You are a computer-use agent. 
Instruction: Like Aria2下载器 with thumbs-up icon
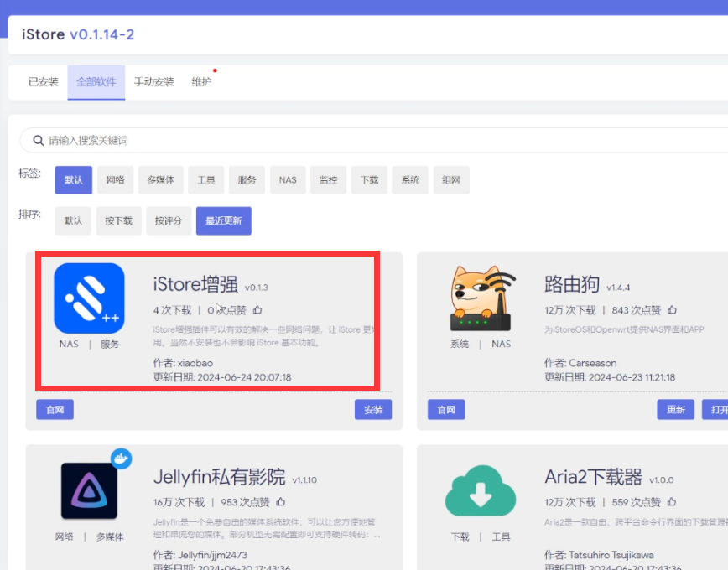671,502
